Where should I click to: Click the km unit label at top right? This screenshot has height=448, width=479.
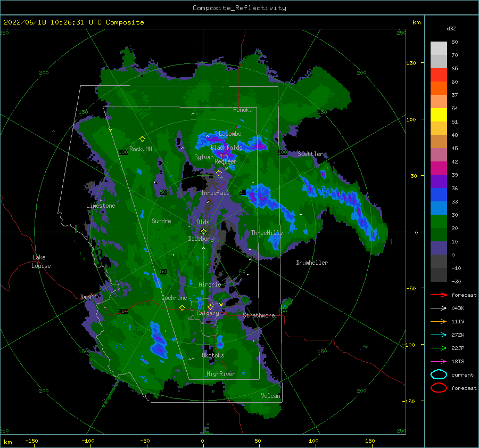click(x=416, y=22)
